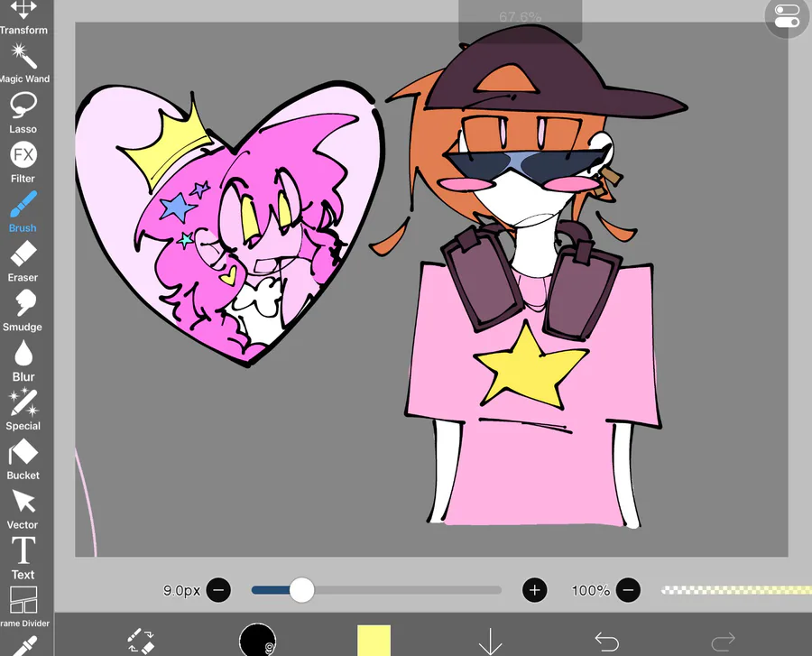Screen dimensions: 812x656
Task: Open the Frame Divider tool
Action: 23,606
